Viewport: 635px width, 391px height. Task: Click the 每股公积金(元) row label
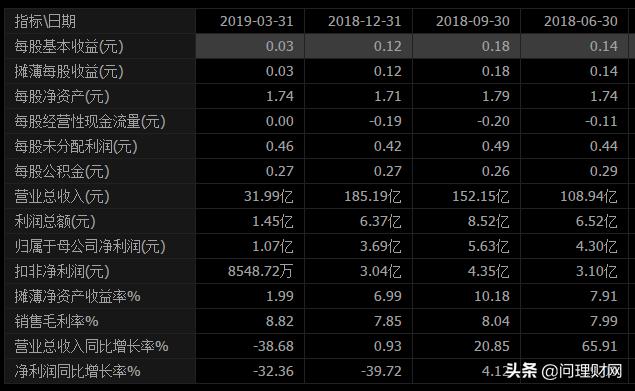pyautogui.click(x=62, y=171)
